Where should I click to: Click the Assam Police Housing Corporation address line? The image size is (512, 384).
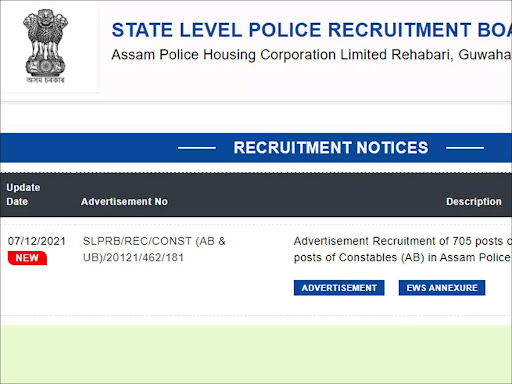pyautogui.click(x=312, y=55)
